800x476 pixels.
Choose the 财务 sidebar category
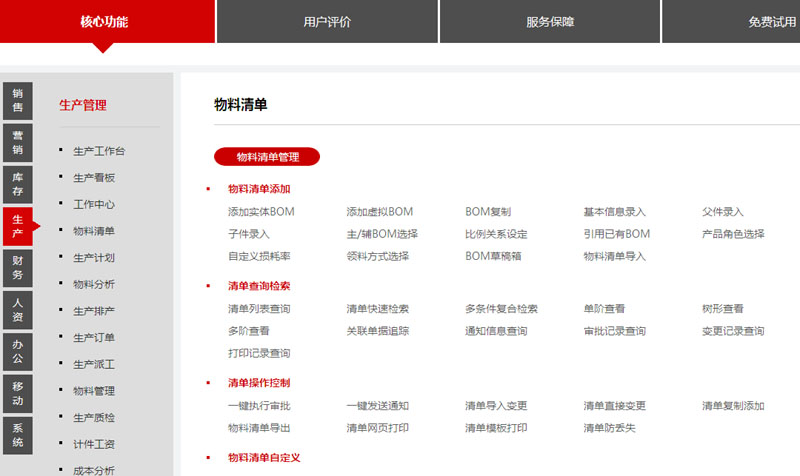18,267
